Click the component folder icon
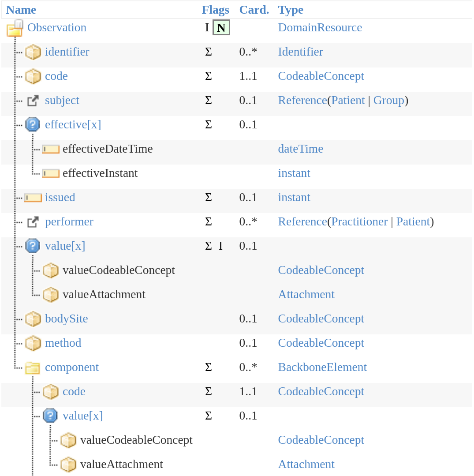Viewport: 474px width, 476px height. pos(33,367)
